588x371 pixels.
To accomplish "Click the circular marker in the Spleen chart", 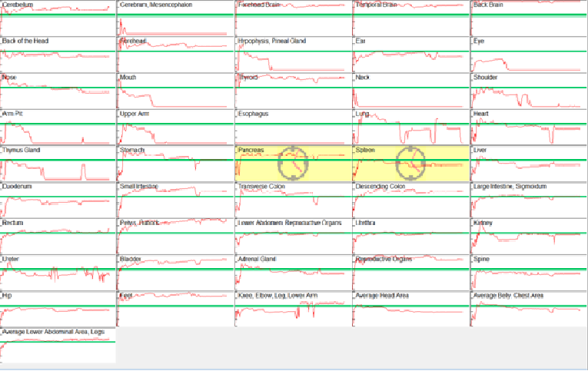I will click(410, 163).
